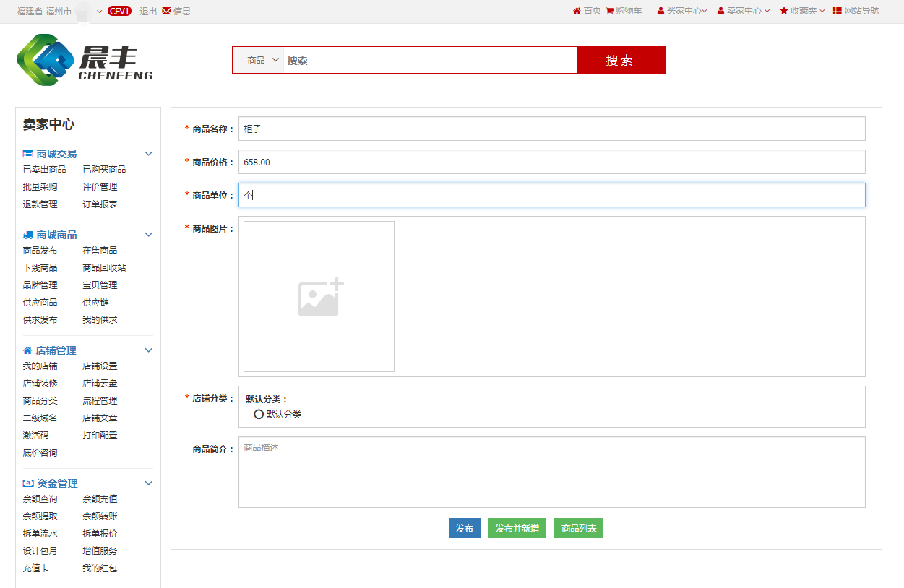Image resolution: width=904 pixels, height=588 pixels.
Task: Open 评价管理 link
Action: point(100,187)
